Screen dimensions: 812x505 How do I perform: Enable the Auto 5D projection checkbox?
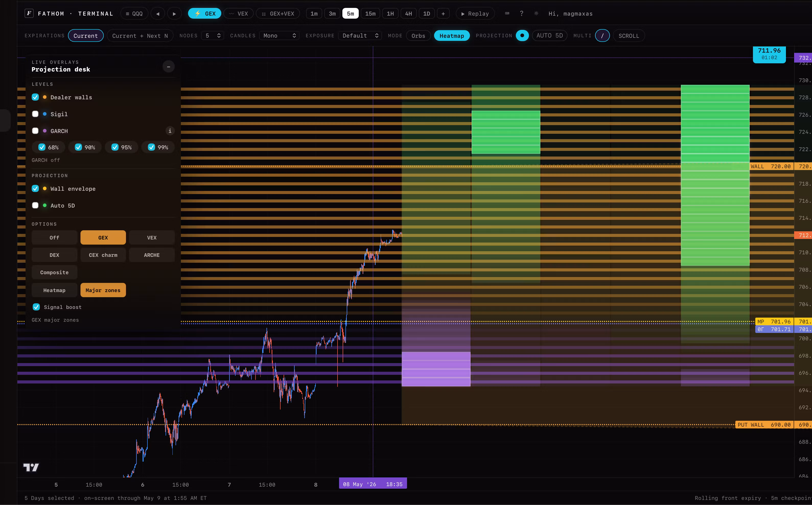click(35, 205)
